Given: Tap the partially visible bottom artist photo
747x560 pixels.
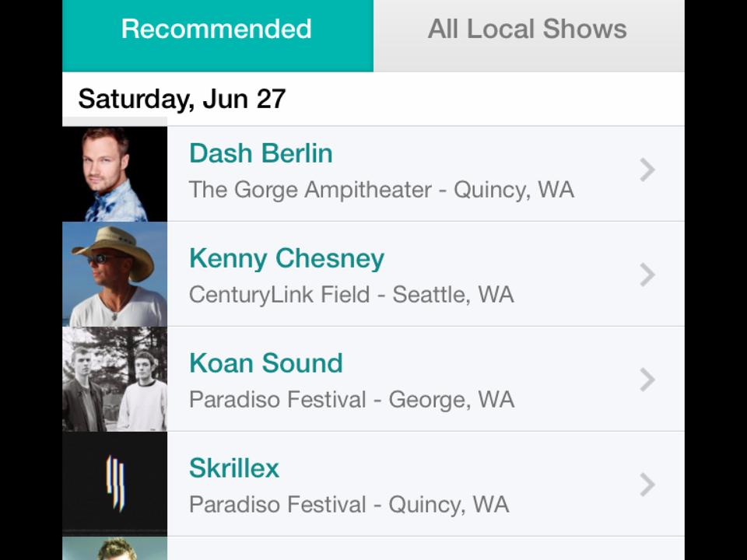Looking at the screenshot, I should [x=114, y=549].
